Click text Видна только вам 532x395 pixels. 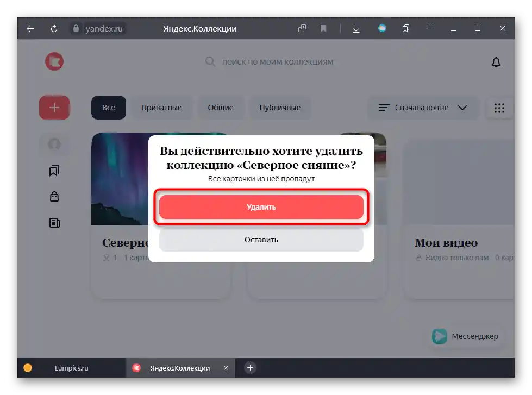click(x=457, y=258)
